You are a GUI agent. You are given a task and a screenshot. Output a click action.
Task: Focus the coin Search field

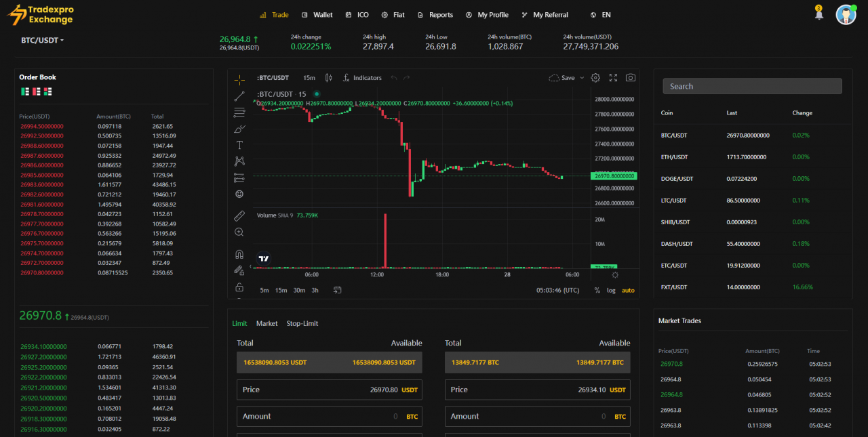(x=752, y=86)
